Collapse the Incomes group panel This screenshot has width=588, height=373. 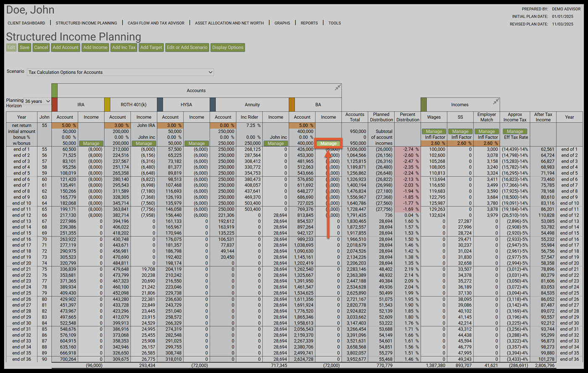(x=496, y=102)
